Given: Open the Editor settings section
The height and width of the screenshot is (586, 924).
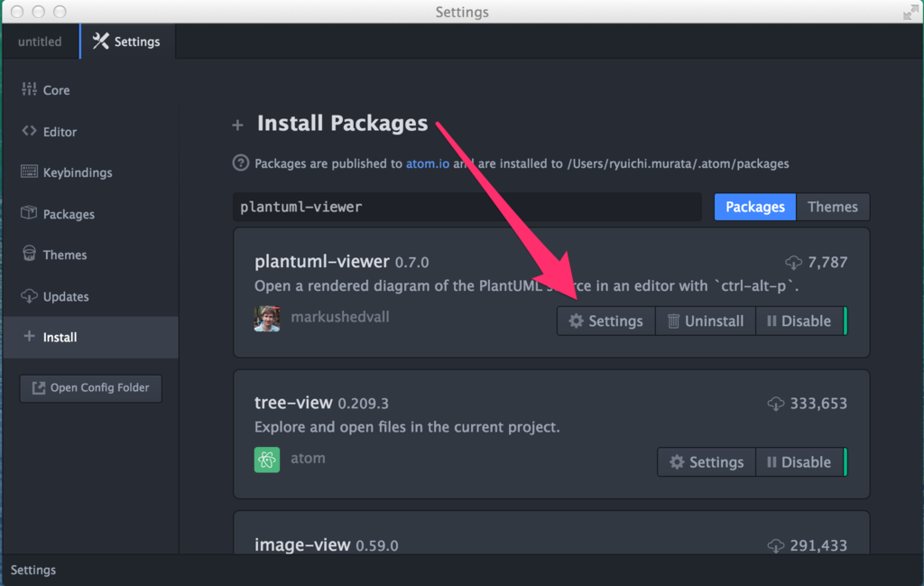Looking at the screenshot, I should (x=60, y=132).
